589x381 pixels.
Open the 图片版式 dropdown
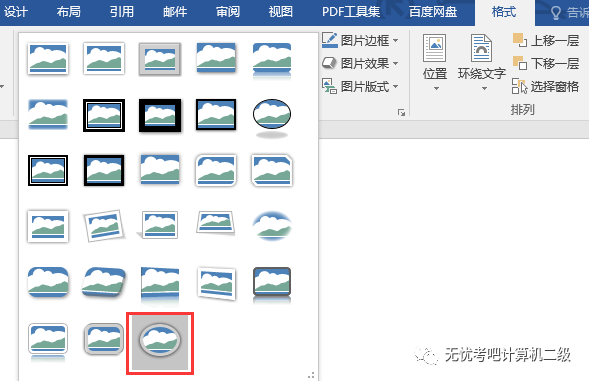[x=360, y=86]
